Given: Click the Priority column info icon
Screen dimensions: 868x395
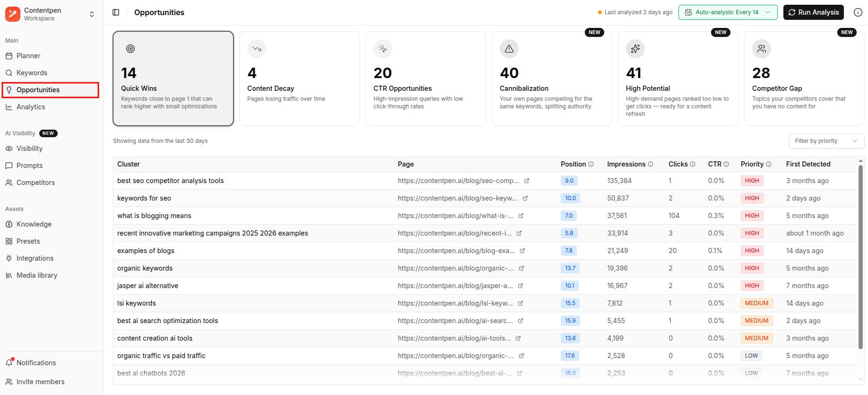Looking at the screenshot, I should [769, 164].
